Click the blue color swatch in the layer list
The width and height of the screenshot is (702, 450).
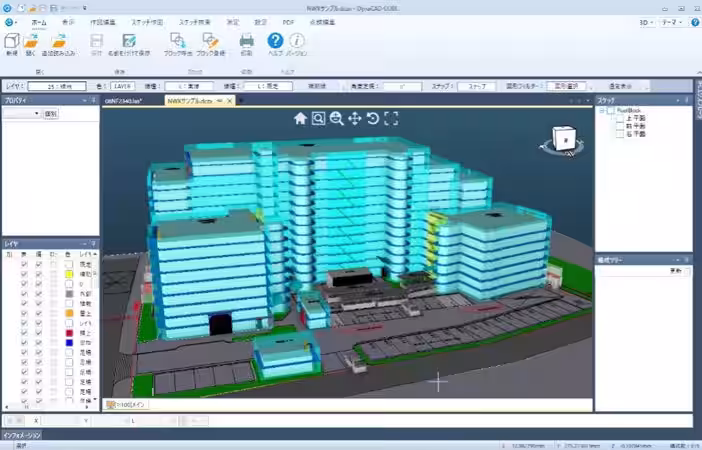tap(69, 343)
